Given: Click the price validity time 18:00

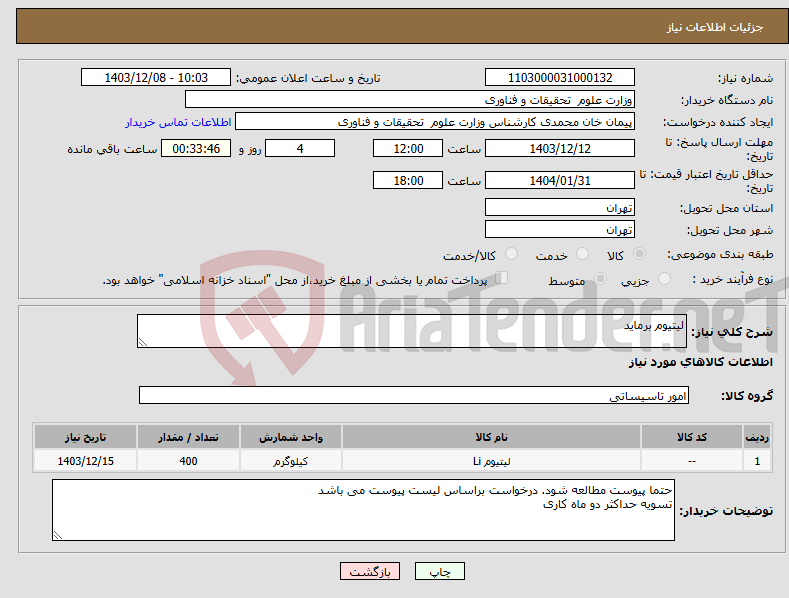Looking at the screenshot, I should point(408,180).
